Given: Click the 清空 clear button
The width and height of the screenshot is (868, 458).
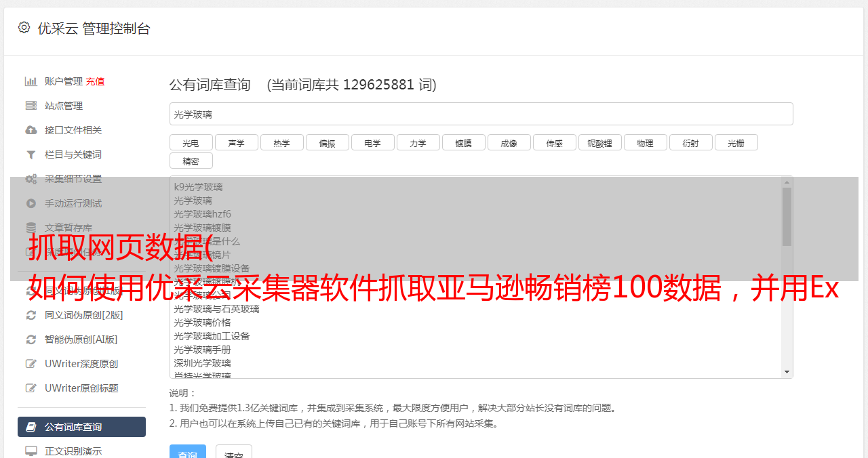Looking at the screenshot, I should coord(234,453).
